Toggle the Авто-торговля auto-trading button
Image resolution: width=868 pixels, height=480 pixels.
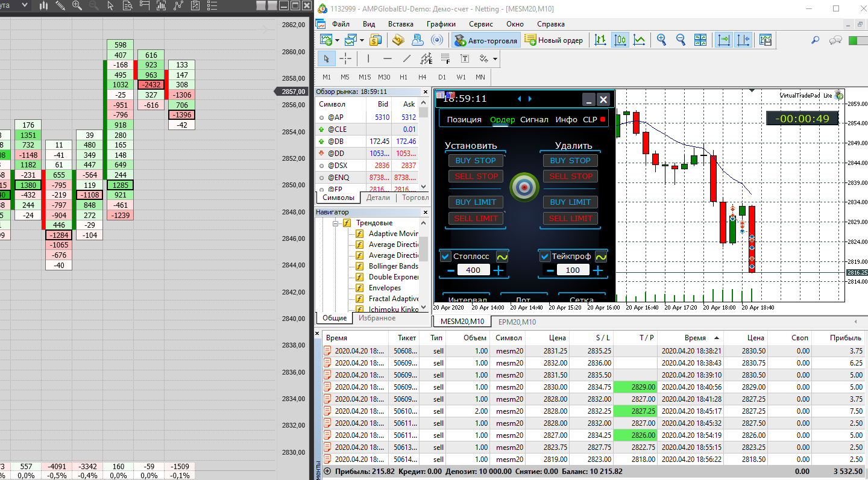tap(486, 40)
